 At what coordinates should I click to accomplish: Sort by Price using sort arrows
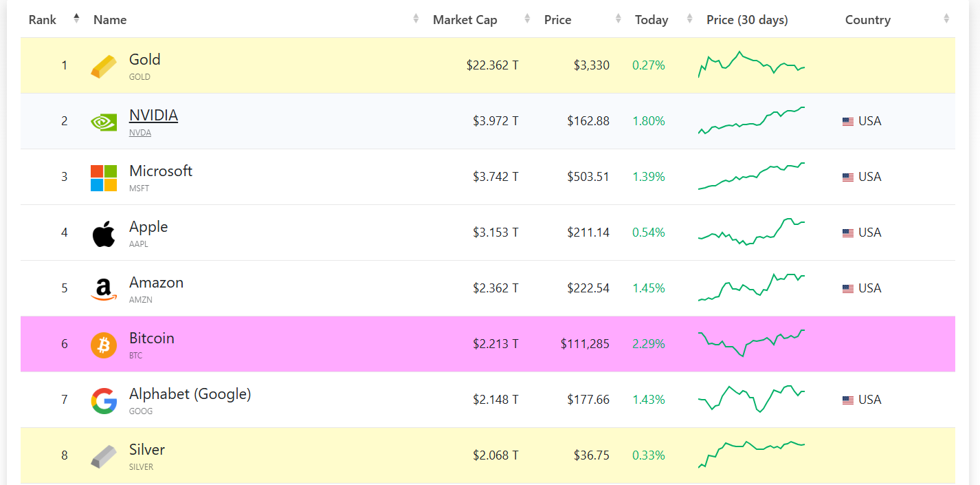(x=619, y=19)
